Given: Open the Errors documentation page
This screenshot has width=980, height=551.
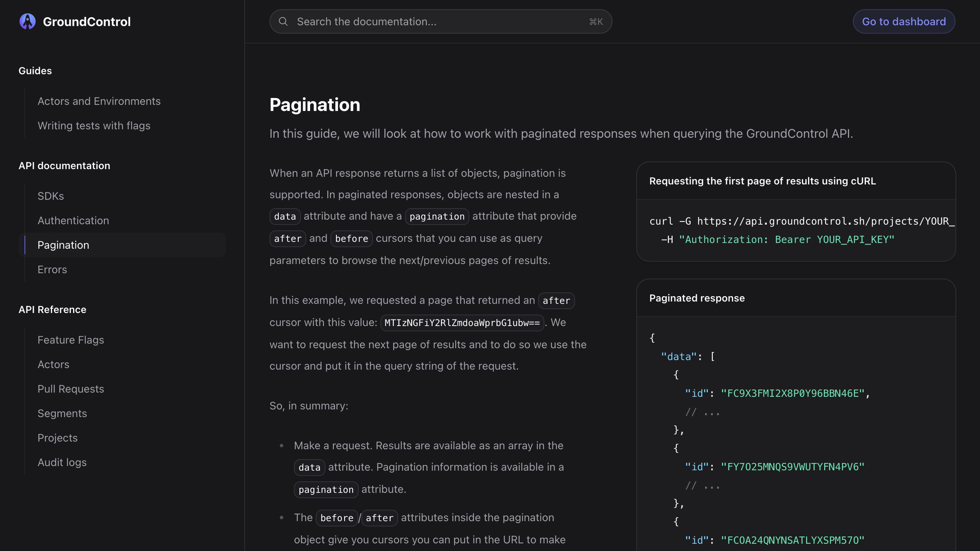Looking at the screenshot, I should [52, 269].
